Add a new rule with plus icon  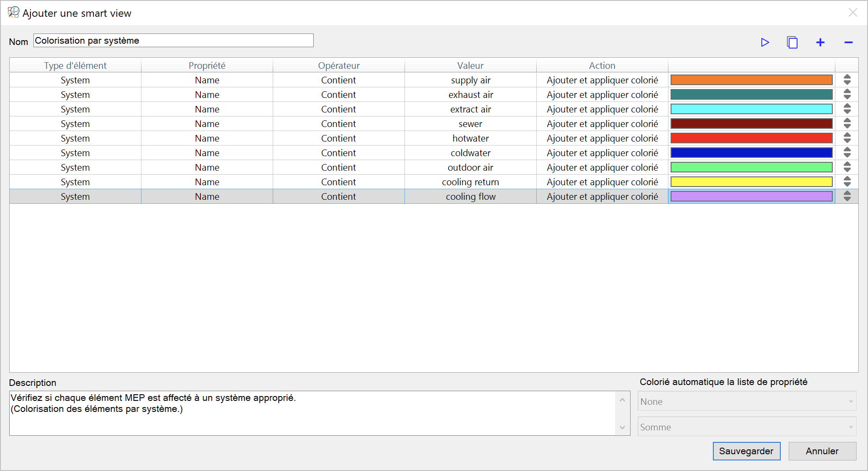[x=820, y=42]
